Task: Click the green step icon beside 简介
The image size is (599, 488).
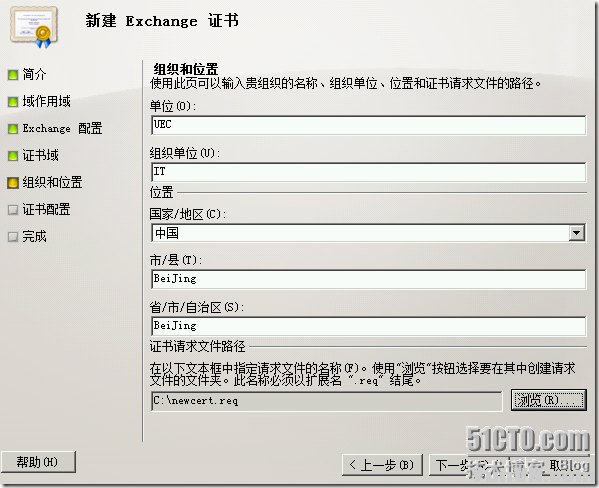Action: tap(13, 75)
